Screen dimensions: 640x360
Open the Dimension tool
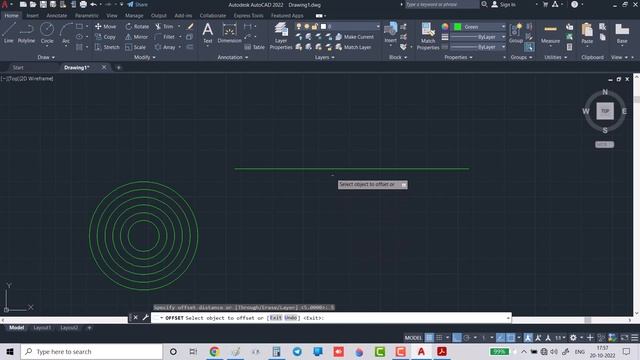[229, 33]
